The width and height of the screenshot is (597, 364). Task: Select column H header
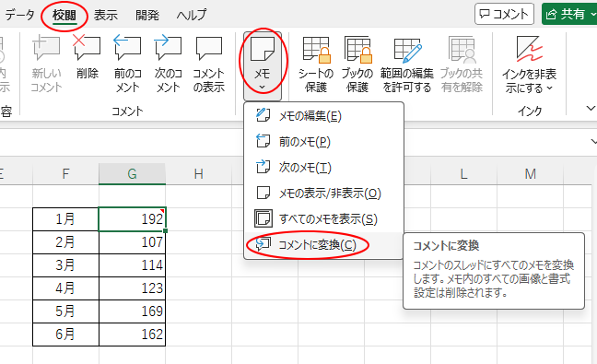(198, 174)
